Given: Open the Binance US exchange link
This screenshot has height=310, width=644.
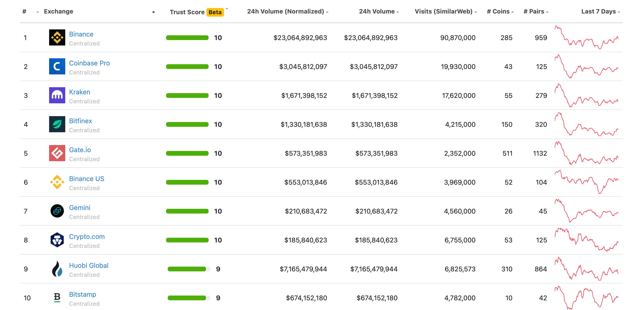Looking at the screenshot, I should [x=87, y=179].
